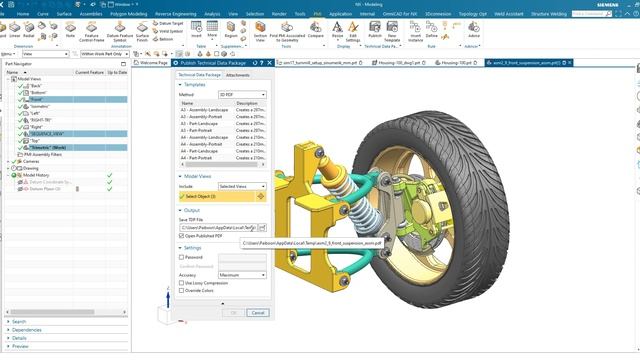Open the Section View tool

coord(260,32)
